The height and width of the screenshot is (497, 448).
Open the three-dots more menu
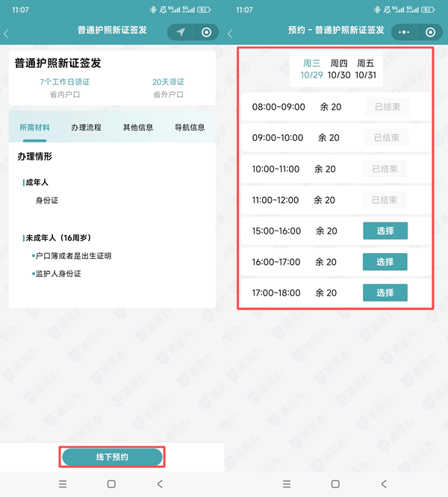(404, 32)
